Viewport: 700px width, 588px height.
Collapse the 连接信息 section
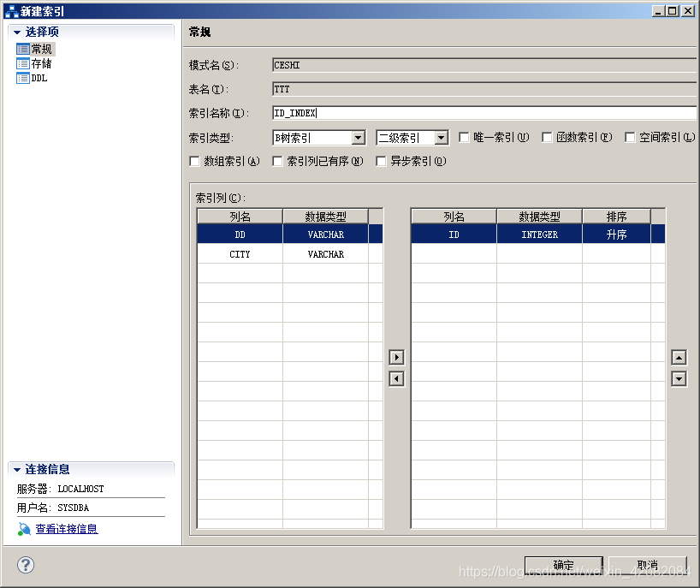(17, 470)
